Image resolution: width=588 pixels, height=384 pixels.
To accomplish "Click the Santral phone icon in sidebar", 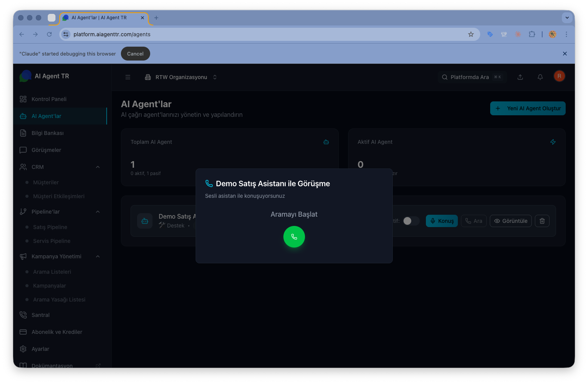I will (x=23, y=315).
